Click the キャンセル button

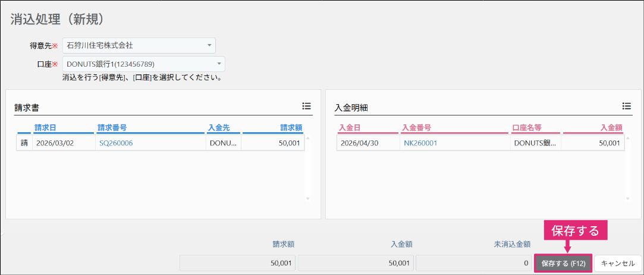617,262
